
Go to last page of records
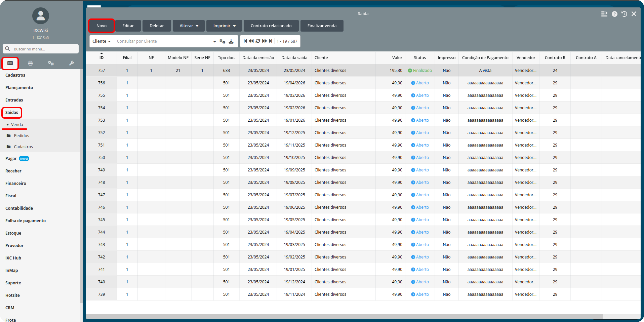tap(271, 41)
